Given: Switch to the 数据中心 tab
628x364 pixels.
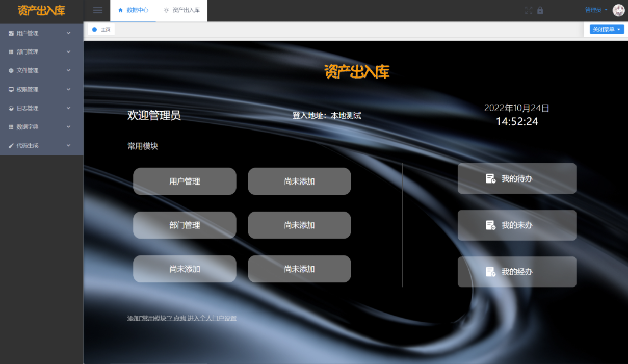Looking at the screenshot, I should [133, 10].
